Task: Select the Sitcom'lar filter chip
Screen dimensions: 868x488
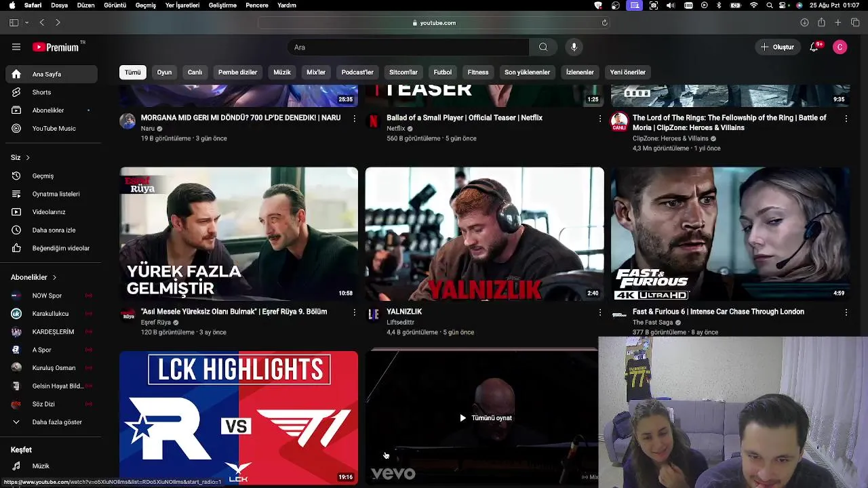Action: 403,72
